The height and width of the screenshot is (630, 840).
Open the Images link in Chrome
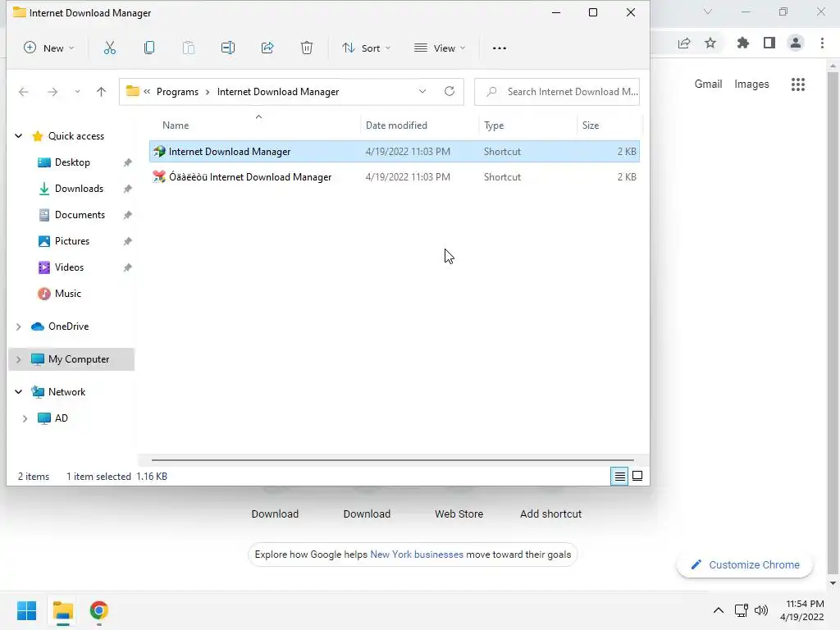tap(751, 84)
